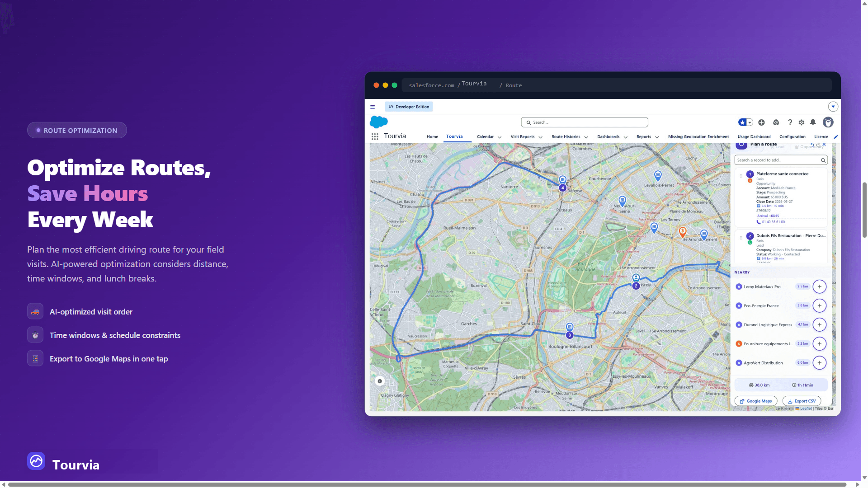The width and height of the screenshot is (868, 488).
Task: Click the redo arrow in Plan a route
Action: (x=818, y=145)
